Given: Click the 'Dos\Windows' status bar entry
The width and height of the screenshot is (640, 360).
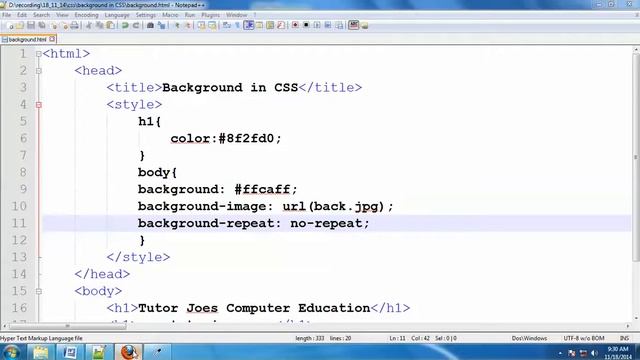Looking at the screenshot, I should pos(529,338).
